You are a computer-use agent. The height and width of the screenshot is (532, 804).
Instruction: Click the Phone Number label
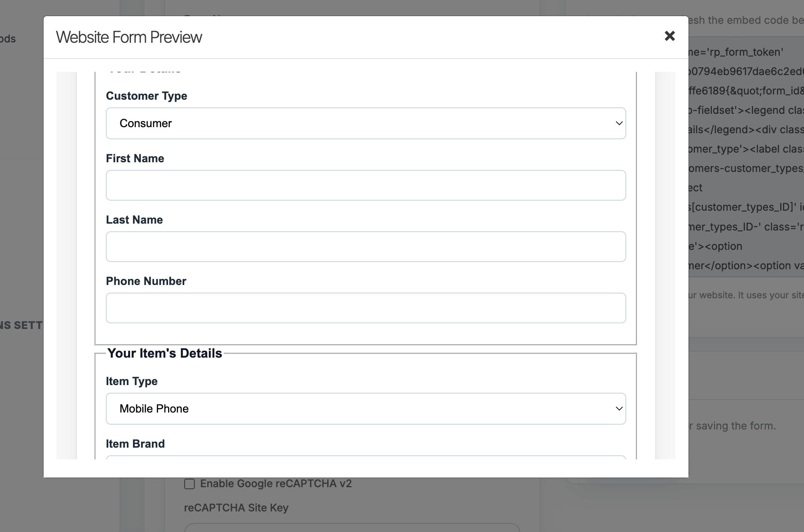pyautogui.click(x=146, y=281)
